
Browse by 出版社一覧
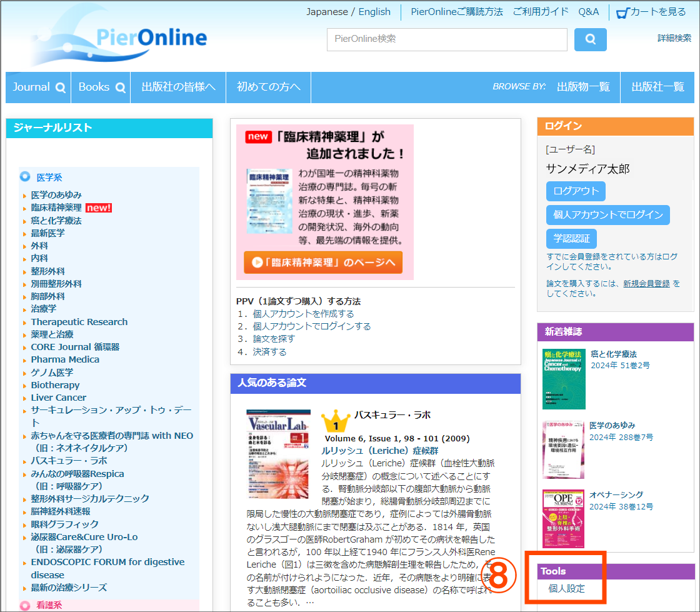coord(657,87)
